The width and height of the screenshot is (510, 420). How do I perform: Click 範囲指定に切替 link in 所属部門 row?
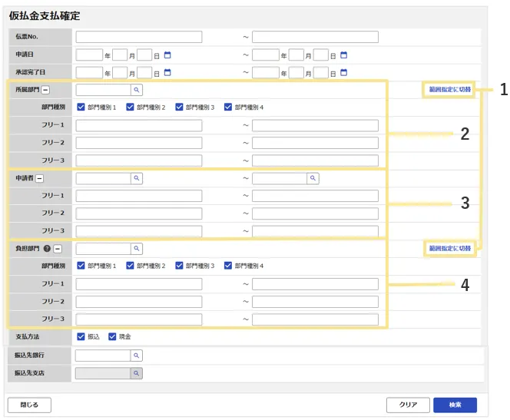450,90
